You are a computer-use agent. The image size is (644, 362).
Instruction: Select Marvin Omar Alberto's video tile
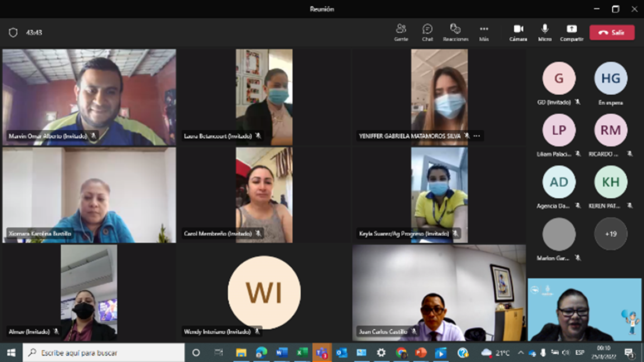pos(89,97)
